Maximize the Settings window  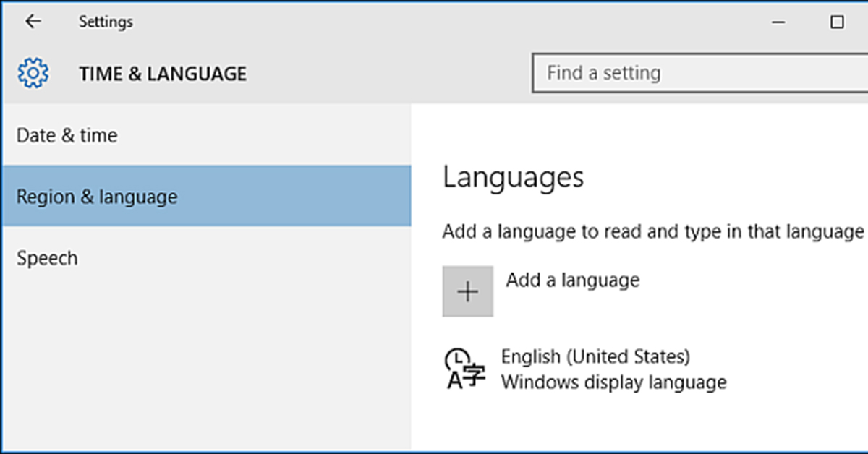[837, 22]
